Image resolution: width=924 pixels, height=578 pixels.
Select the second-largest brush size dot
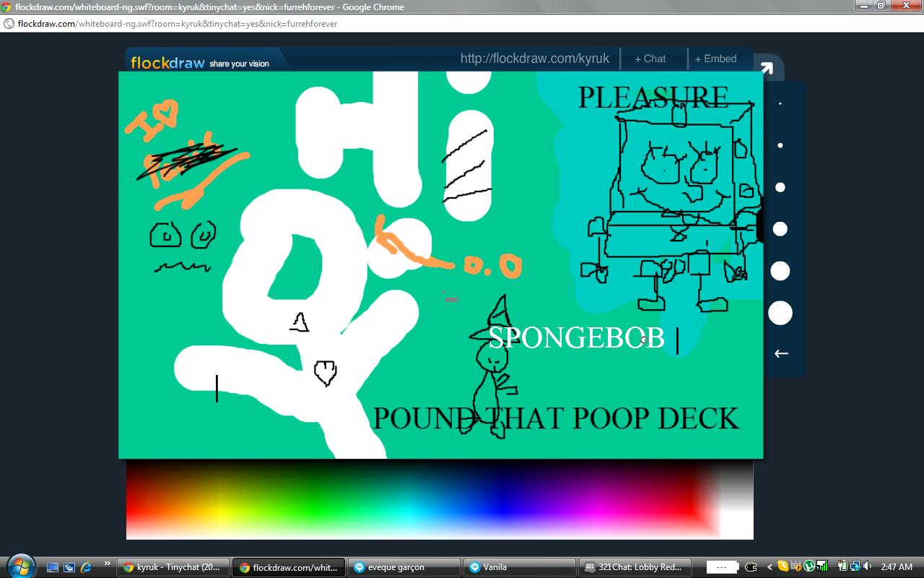[780, 271]
